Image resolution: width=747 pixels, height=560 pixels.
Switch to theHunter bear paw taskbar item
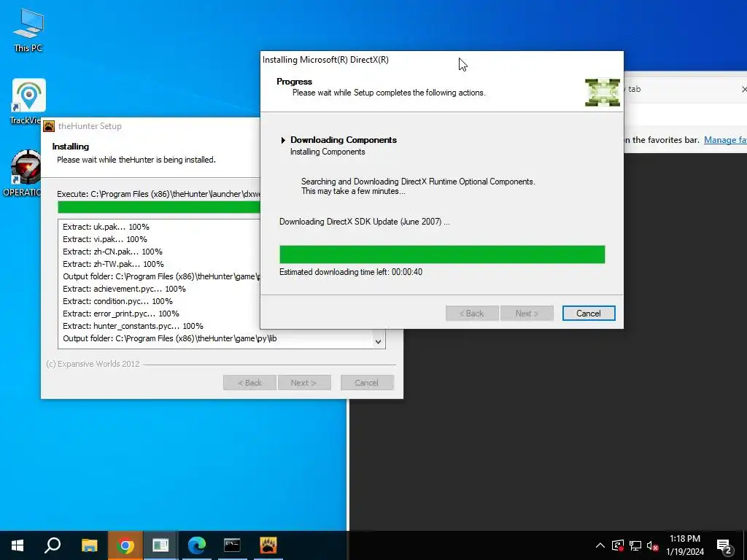[268, 545]
